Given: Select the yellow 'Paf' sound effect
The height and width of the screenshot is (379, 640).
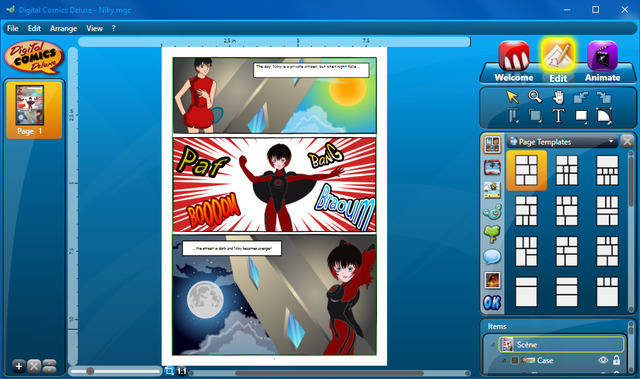Looking at the screenshot, I should click(202, 162).
